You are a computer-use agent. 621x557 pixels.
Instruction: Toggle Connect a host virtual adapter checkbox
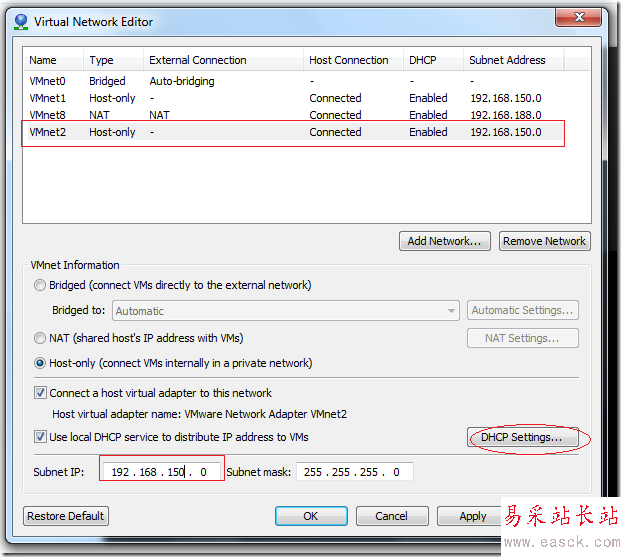pos(40,393)
